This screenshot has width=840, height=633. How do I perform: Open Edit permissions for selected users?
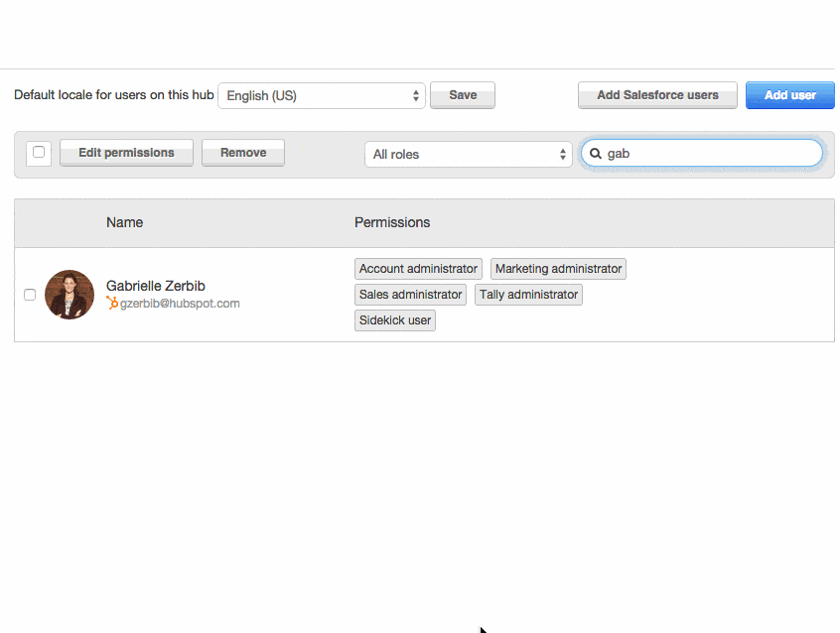click(x=126, y=153)
